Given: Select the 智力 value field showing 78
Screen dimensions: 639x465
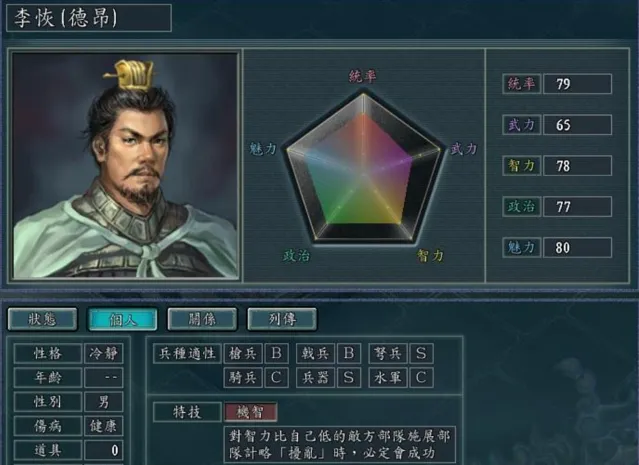Looking at the screenshot, I should 577,166.
